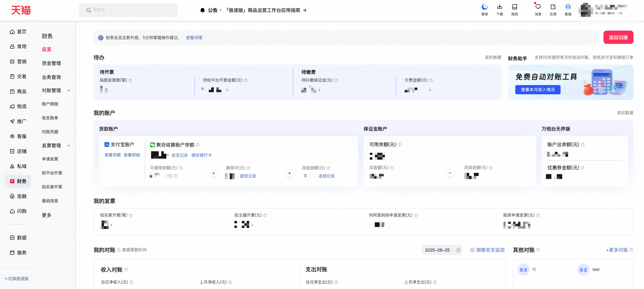Image resolution: width=644 pixels, height=289 pixels.
Task: Open the 收支记录 link
Action: [180, 155]
